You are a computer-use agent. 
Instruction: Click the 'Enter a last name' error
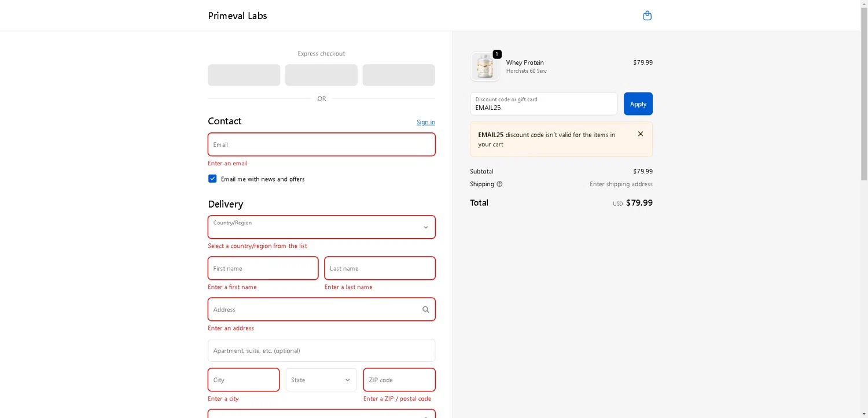click(348, 287)
